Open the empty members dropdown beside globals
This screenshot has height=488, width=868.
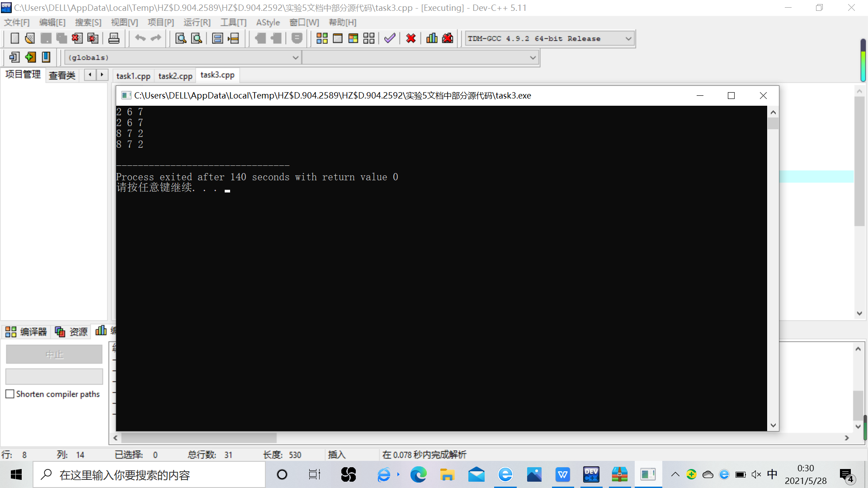533,58
